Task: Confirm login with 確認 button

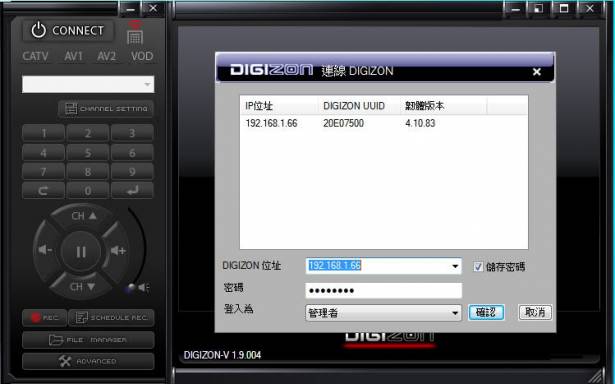Action: [486, 312]
